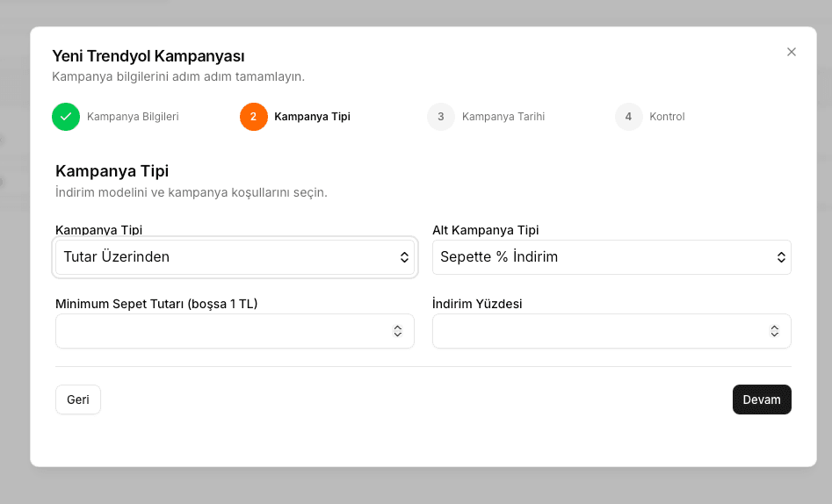The width and height of the screenshot is (832, 504).
Task: Click the Alt Kampanya Tipi label
Action: (x=486, y=230)
